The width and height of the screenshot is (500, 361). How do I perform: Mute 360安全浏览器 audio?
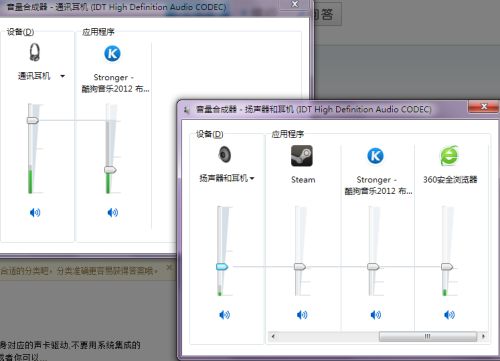coord(449,315)
